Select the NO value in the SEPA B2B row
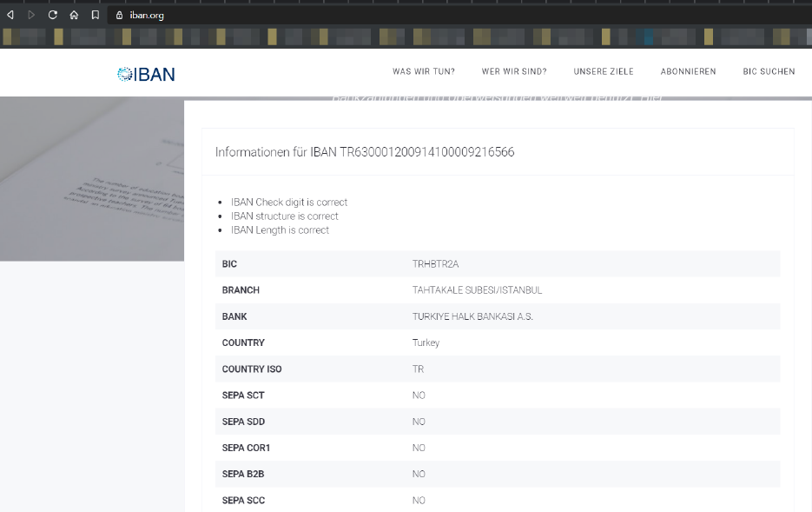The image size is (812, 512). coord(419,474)
